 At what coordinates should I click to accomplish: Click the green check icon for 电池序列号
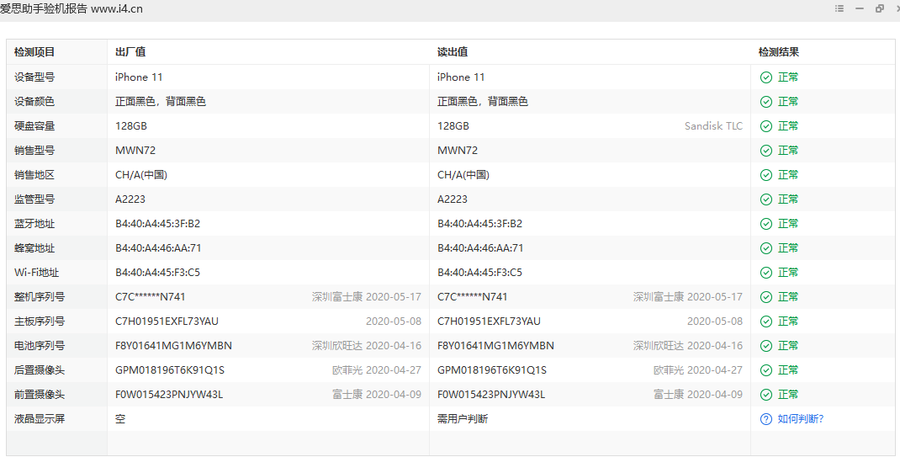point(766,346)
